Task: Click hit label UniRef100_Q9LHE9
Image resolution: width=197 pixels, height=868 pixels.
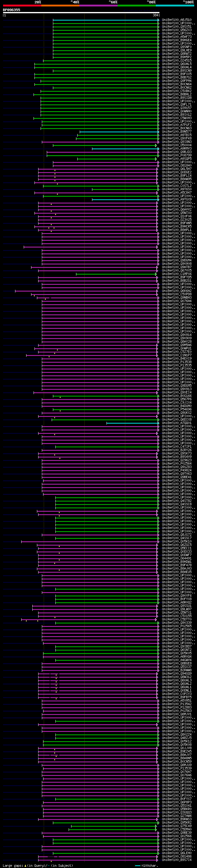Action: [176, 50]
